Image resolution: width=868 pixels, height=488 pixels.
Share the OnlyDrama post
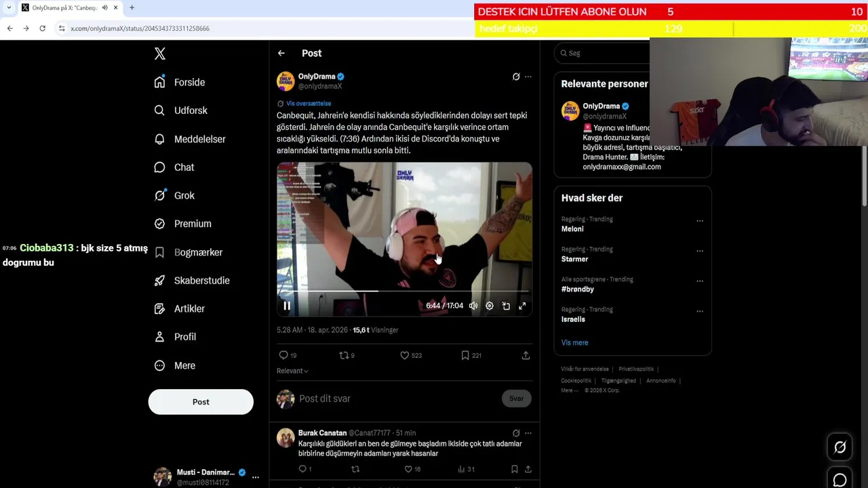(526, 355)
